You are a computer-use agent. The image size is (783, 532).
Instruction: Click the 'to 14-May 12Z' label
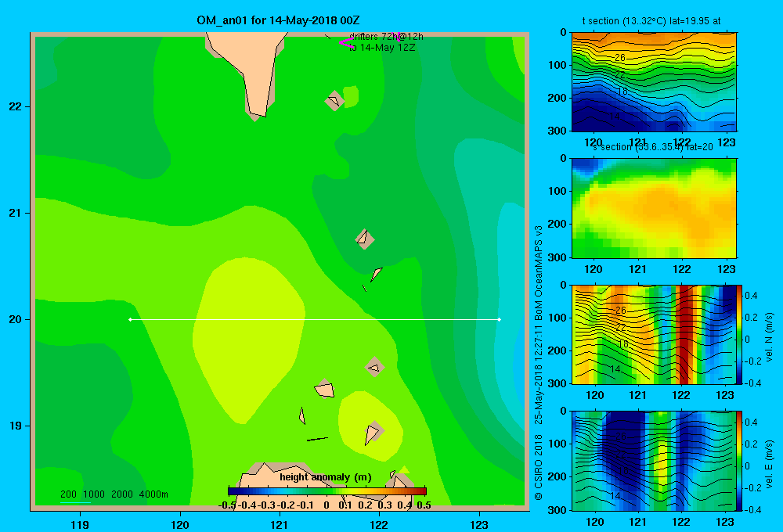[382, 48]
